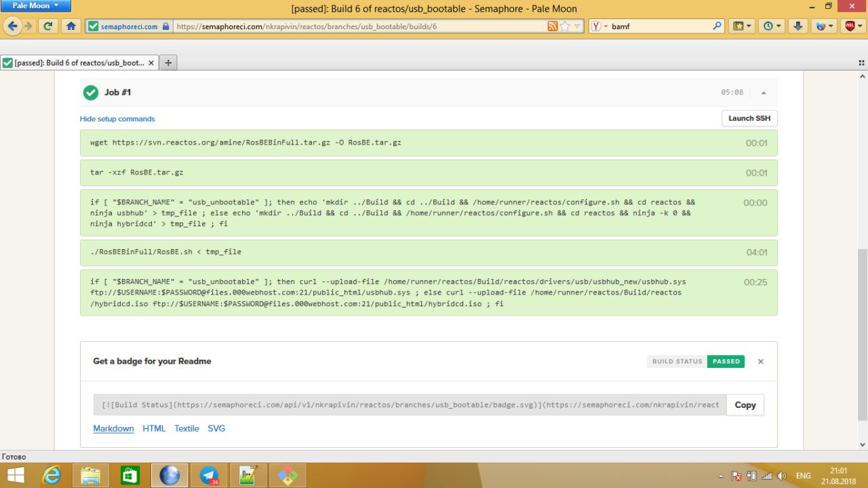Open the volume speaker tray icon
The width and height of the screenshot is (868, 488).
click(782, 476)
